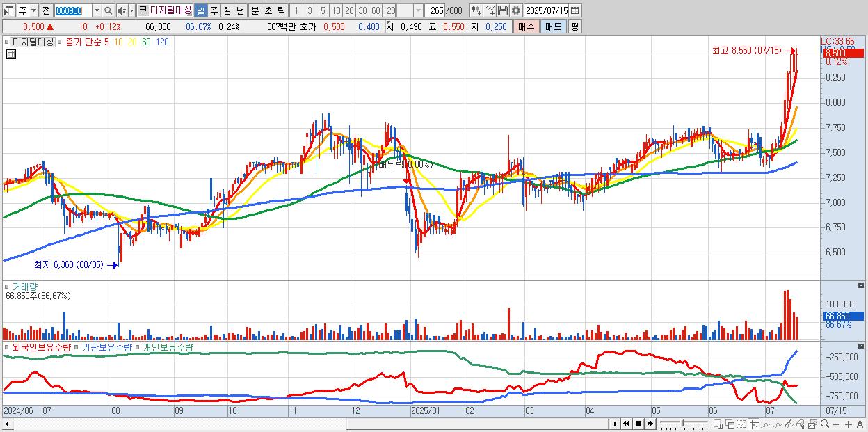Select tick 틱 chart period
This screenshot has height=432, width=868.
click(x=281, y=11)
